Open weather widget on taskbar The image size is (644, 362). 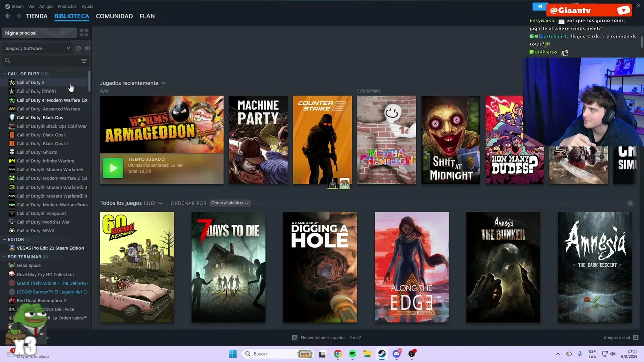(28, 354)
